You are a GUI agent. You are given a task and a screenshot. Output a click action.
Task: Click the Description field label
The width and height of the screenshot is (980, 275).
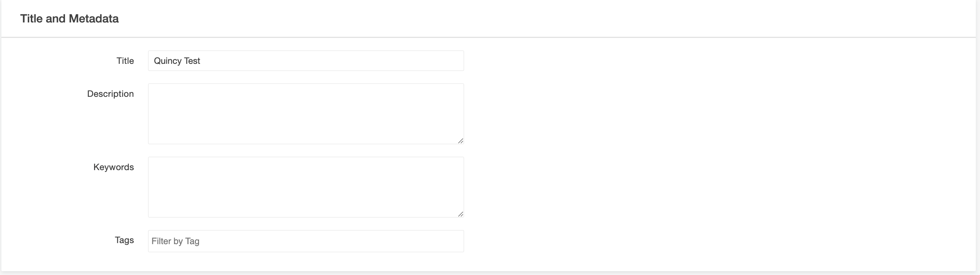[110, 94]
